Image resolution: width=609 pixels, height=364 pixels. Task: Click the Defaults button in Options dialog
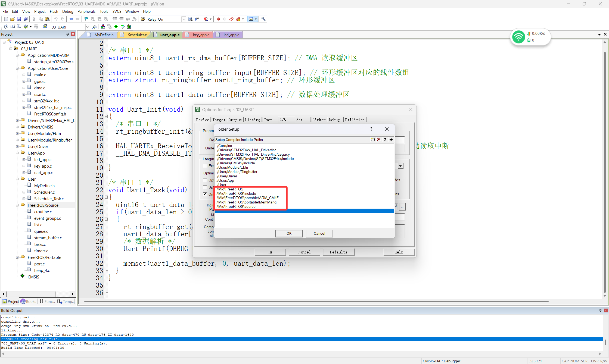point(338,252)
